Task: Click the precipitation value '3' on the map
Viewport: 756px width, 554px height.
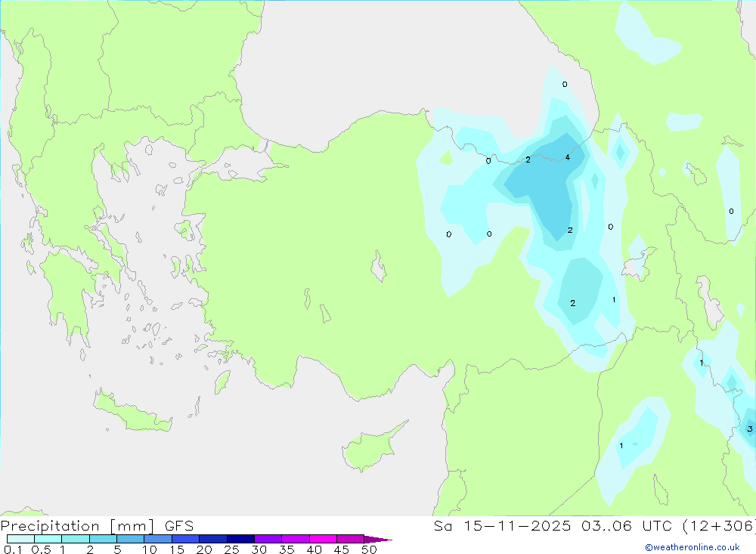Action: (x=750, y=429)
